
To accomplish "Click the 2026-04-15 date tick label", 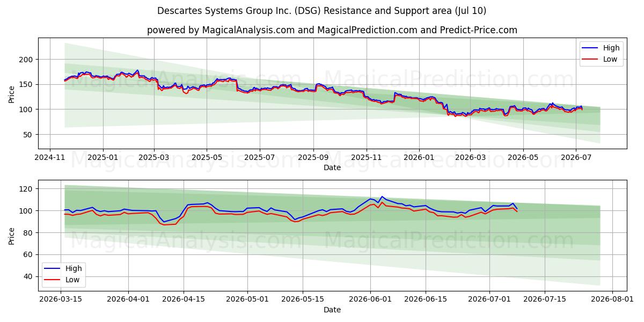I will coord(184,300).
